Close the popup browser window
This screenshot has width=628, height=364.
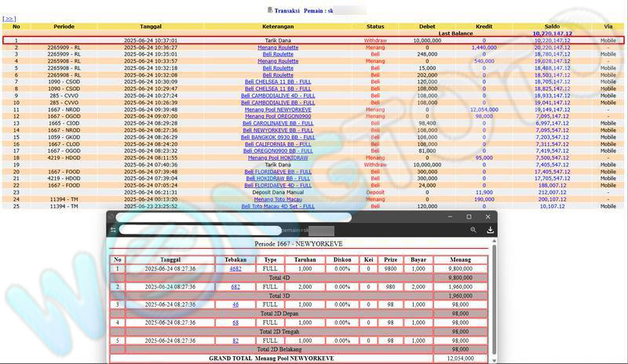[x=487, y=217]
